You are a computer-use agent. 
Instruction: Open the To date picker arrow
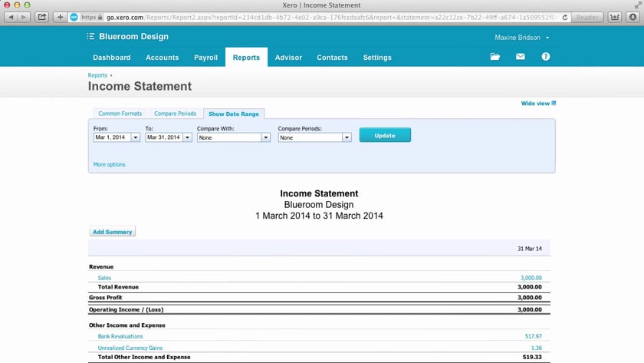187,137
